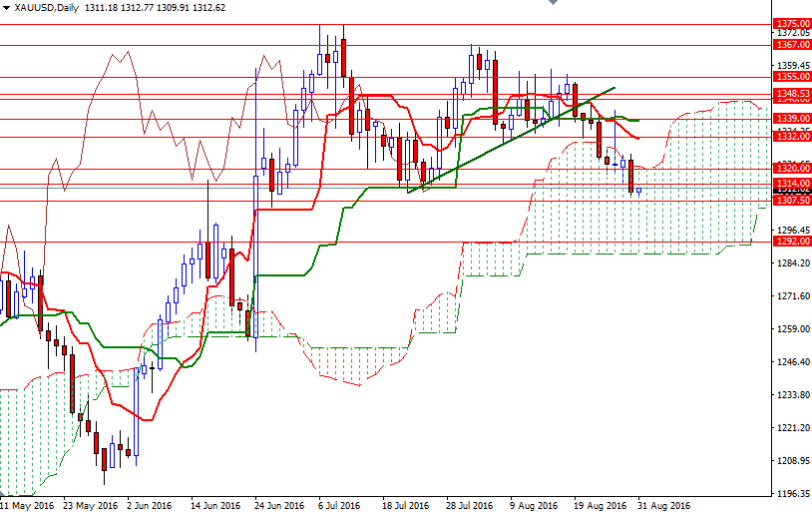Click the 1359.45 axis price
Screen dimensions: 812x513
[794, 65]
